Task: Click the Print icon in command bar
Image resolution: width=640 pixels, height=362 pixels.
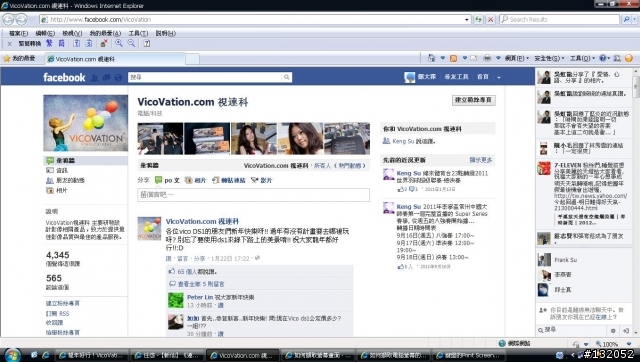Action: tap(487, 58)
